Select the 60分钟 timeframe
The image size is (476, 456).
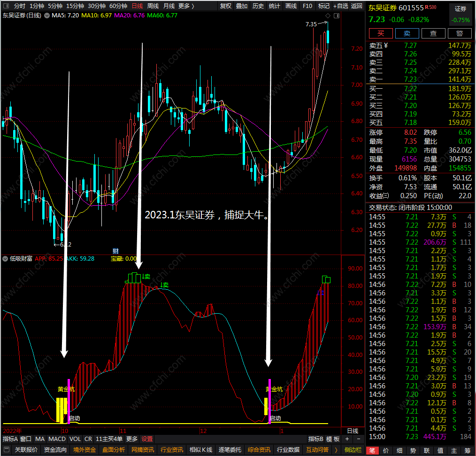[x=118, y=6]
